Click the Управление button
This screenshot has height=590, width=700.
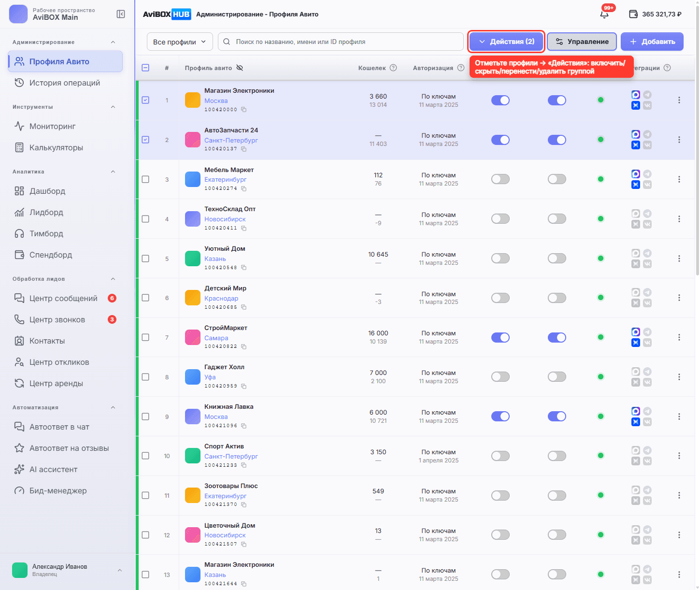tap(582, 42)
